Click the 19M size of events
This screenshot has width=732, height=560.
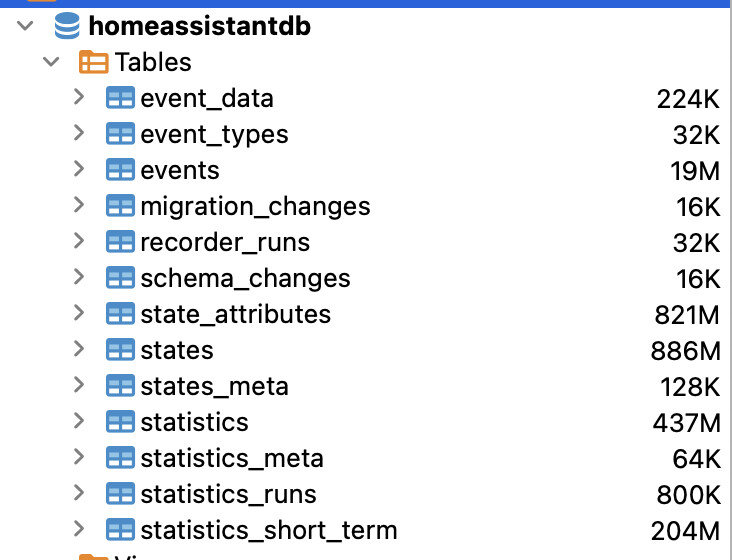(695, 170)
